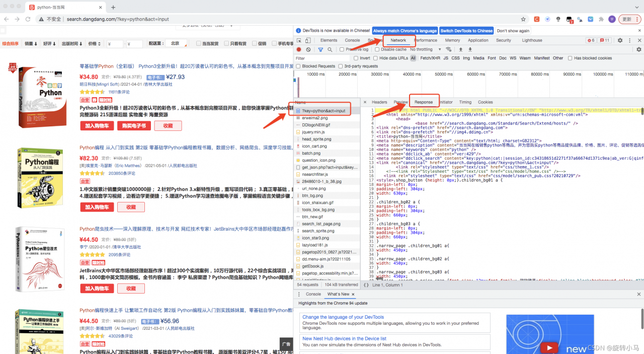
Task: Open a new browser tab
Action: (113, 8)
